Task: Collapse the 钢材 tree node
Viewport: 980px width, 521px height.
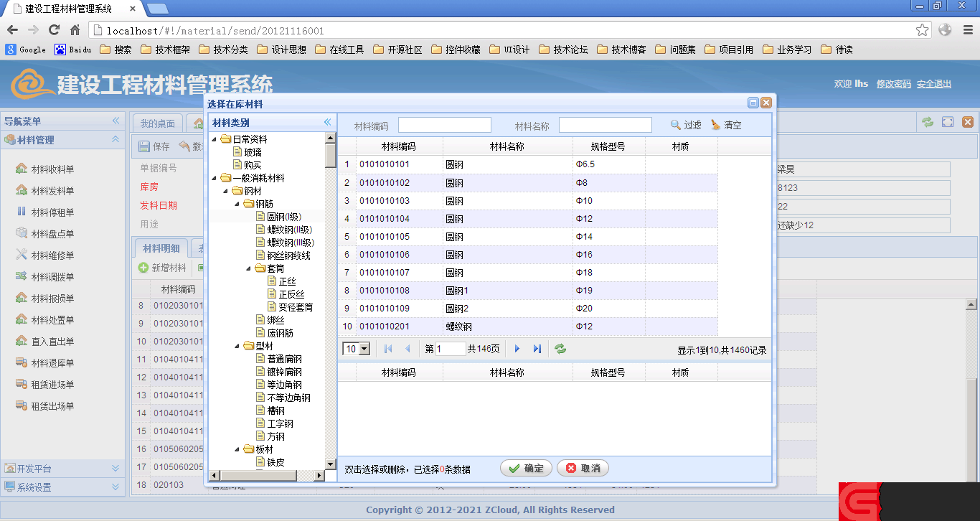Action: 226,191
